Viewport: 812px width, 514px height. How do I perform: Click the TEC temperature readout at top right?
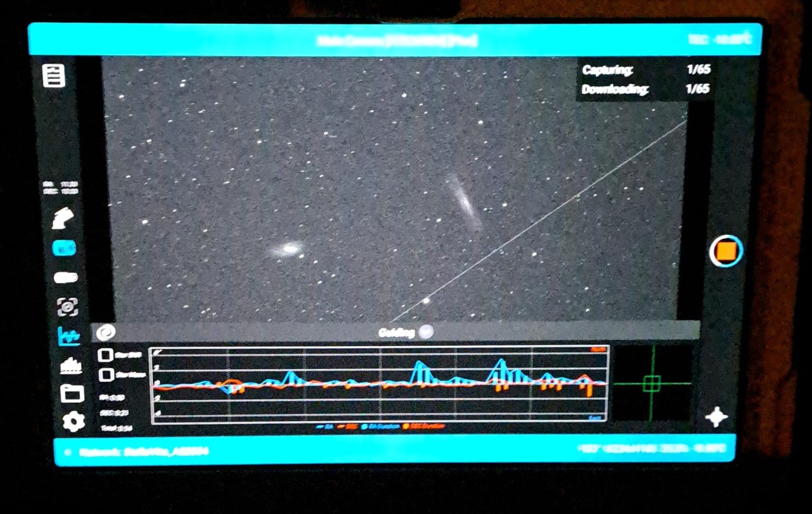pos(720,39)
